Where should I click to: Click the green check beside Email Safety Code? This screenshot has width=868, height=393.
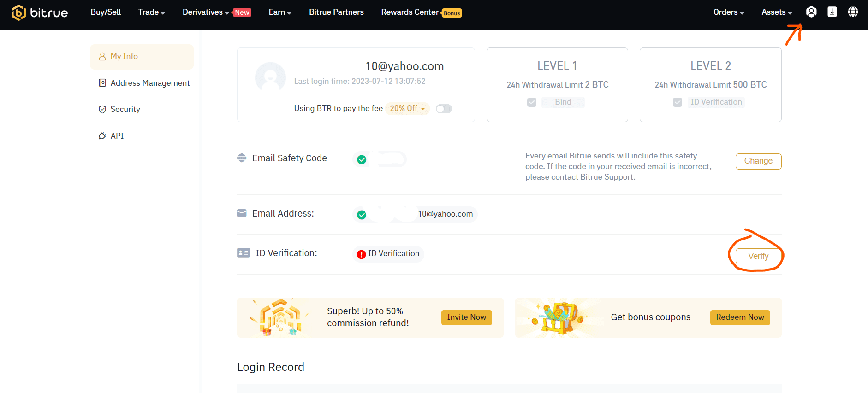362,159
